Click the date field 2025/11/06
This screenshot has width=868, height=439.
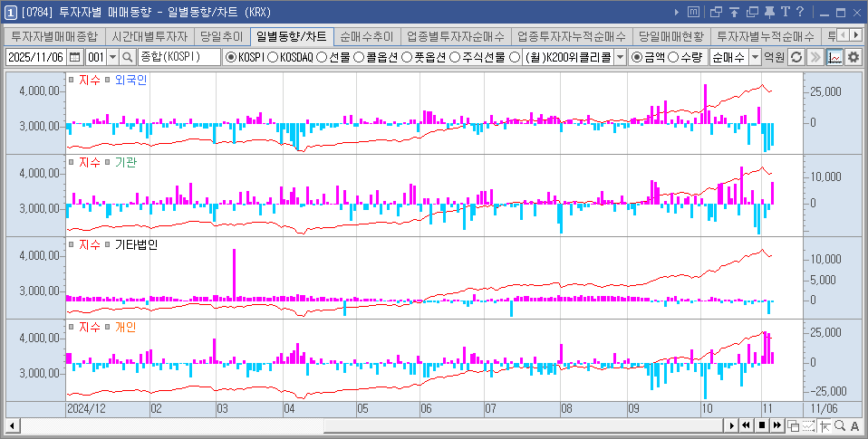coord(36,57)
